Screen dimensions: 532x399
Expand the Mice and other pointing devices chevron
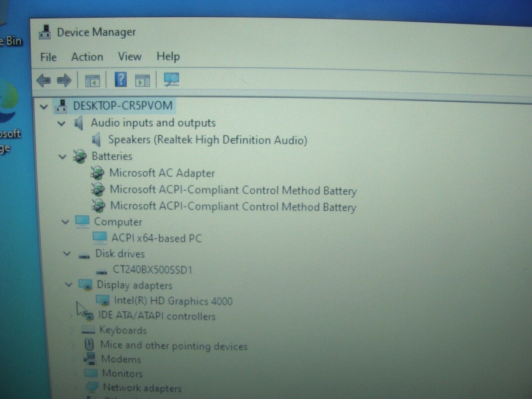[x=73, y=345]
